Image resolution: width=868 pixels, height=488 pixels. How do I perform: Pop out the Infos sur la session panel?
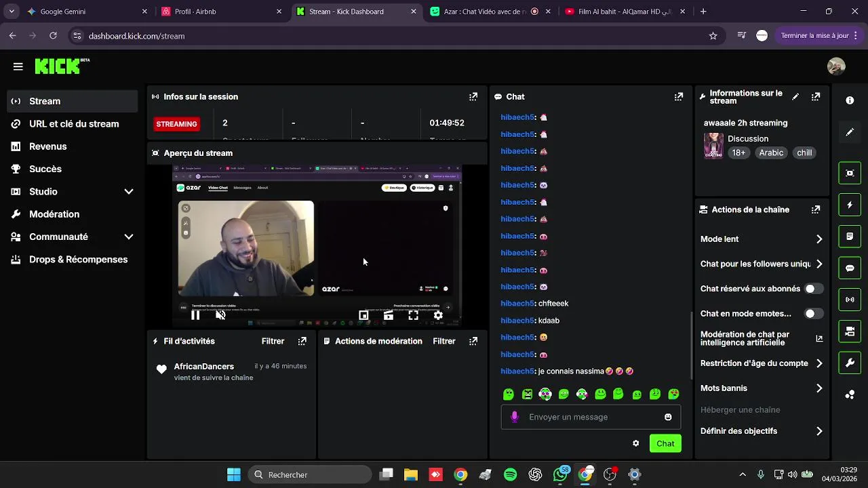point(473,97)
